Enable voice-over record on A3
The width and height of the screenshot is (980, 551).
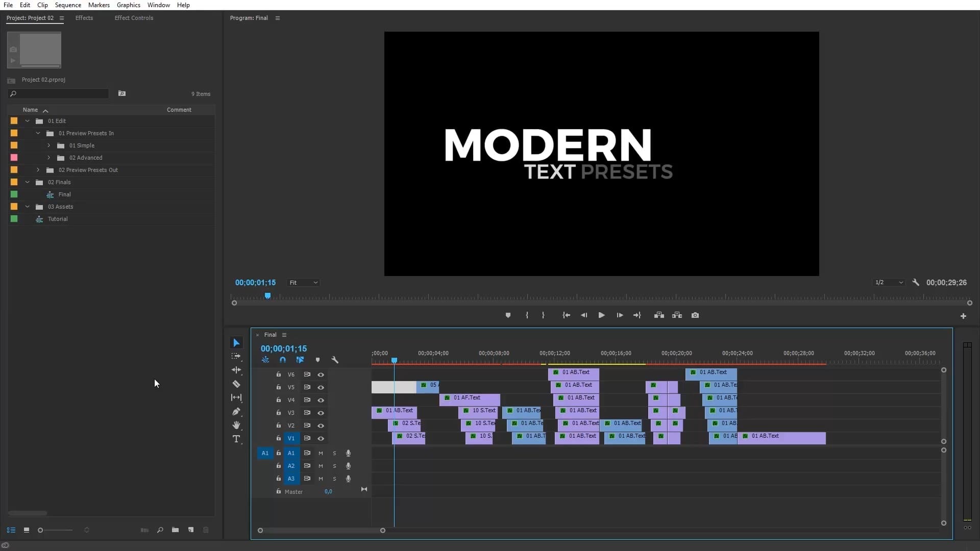[x=348, y=479]
